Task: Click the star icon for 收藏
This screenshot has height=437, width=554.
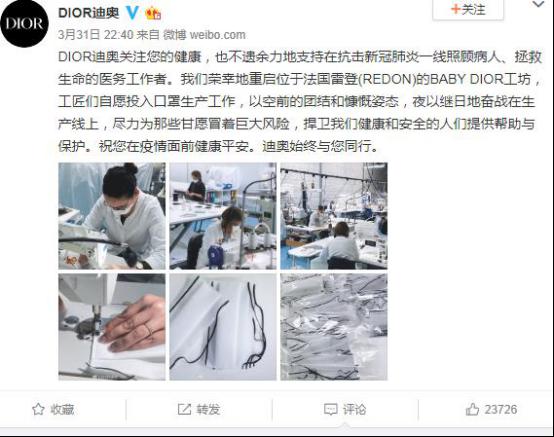Action: pos(38,409)
